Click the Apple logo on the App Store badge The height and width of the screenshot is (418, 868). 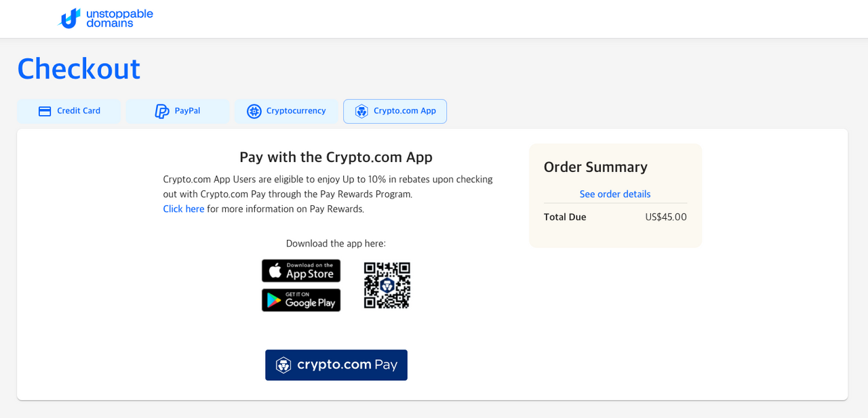tap(275, 271)
